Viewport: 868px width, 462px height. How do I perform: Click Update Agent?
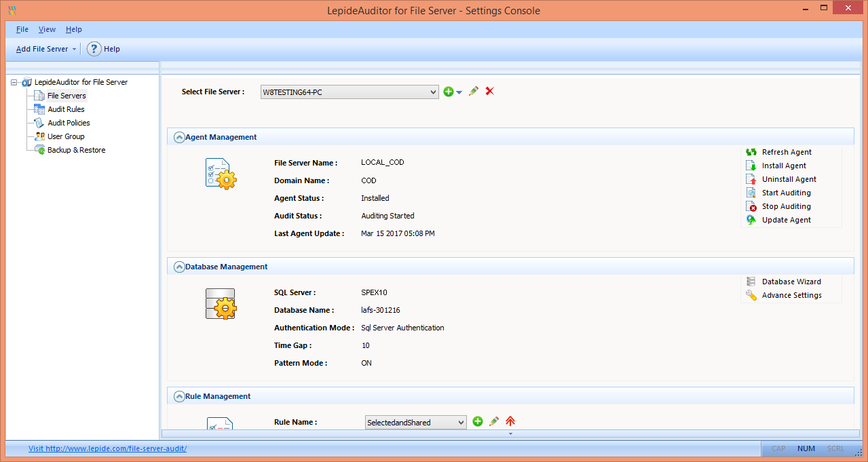click(x=786, y=220)
